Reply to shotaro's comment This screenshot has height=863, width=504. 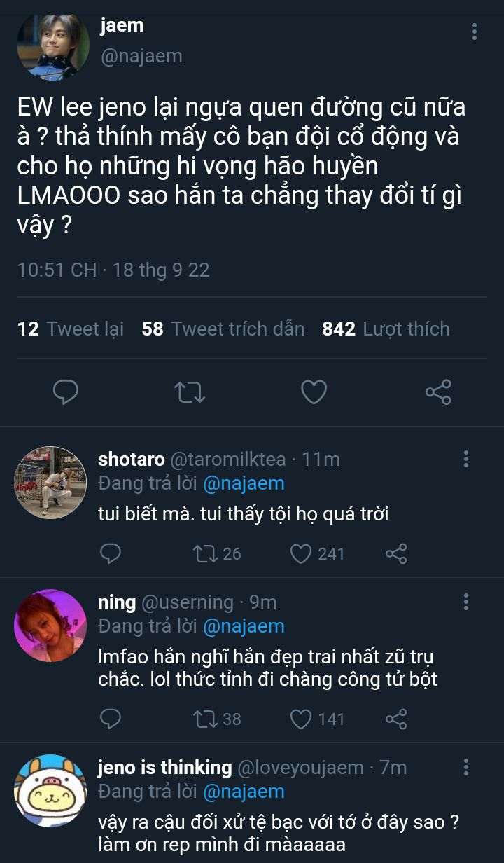pyautogui.click(x=111, y=554)
